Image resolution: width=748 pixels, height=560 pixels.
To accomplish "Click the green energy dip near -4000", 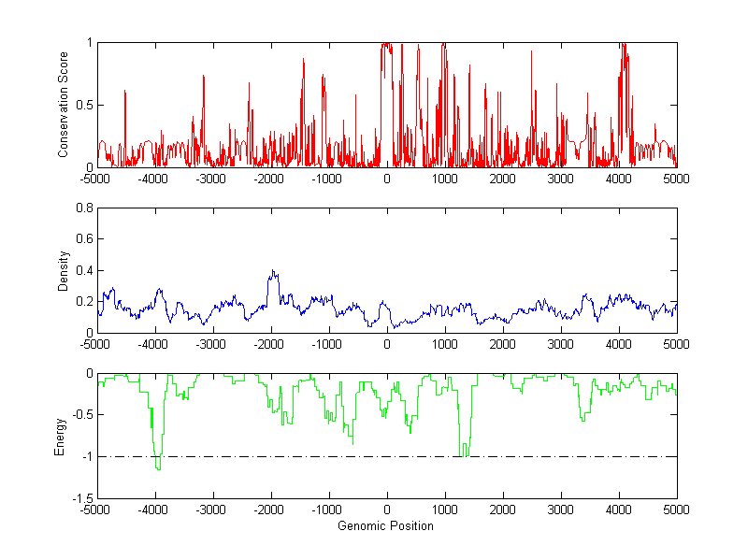I will pos(157,466).
